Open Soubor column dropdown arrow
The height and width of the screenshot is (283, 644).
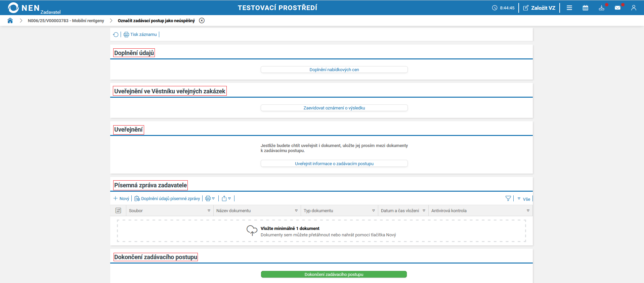point(209,210)
